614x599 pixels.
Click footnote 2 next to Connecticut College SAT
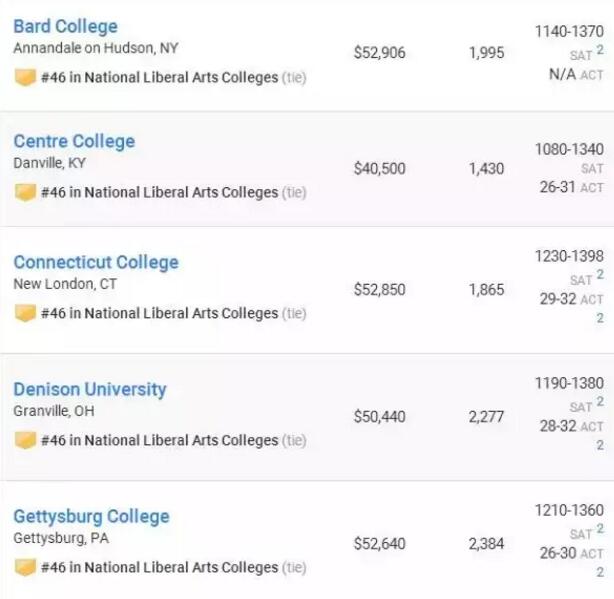click(600, 274)
